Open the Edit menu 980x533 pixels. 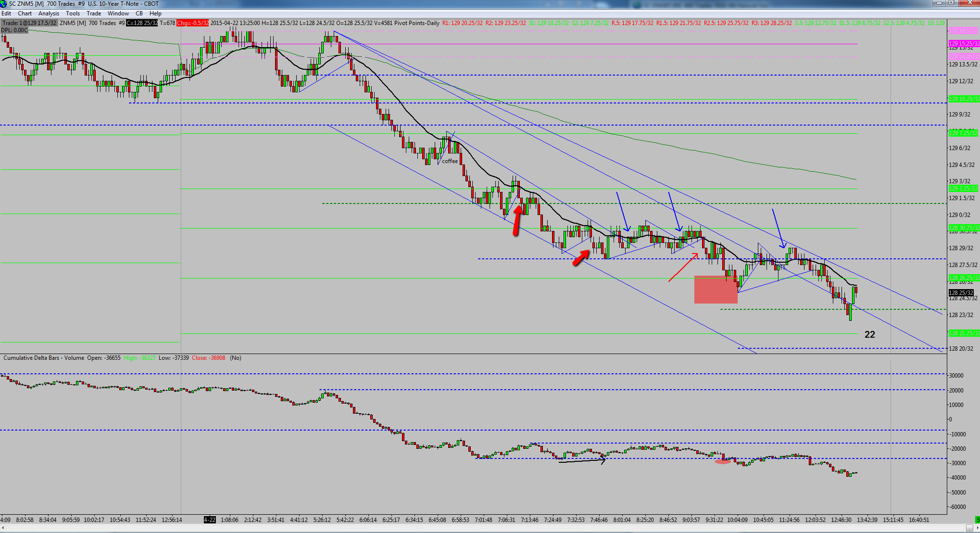click(6, 13)
